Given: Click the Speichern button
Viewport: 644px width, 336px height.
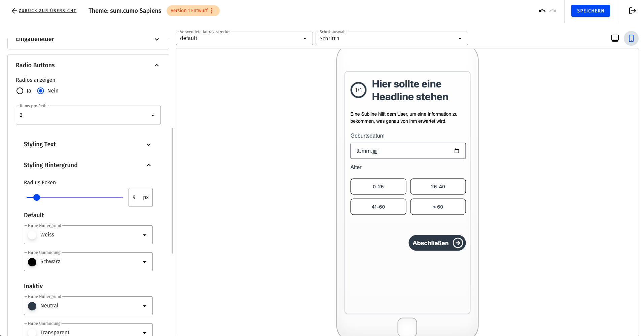Looking at the screenshot, I should [591, 11].
